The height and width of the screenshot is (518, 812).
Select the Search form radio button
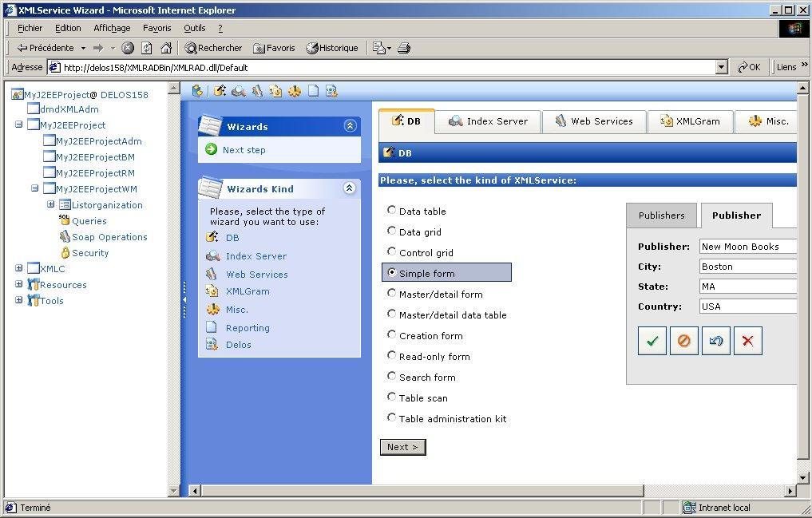391,377
